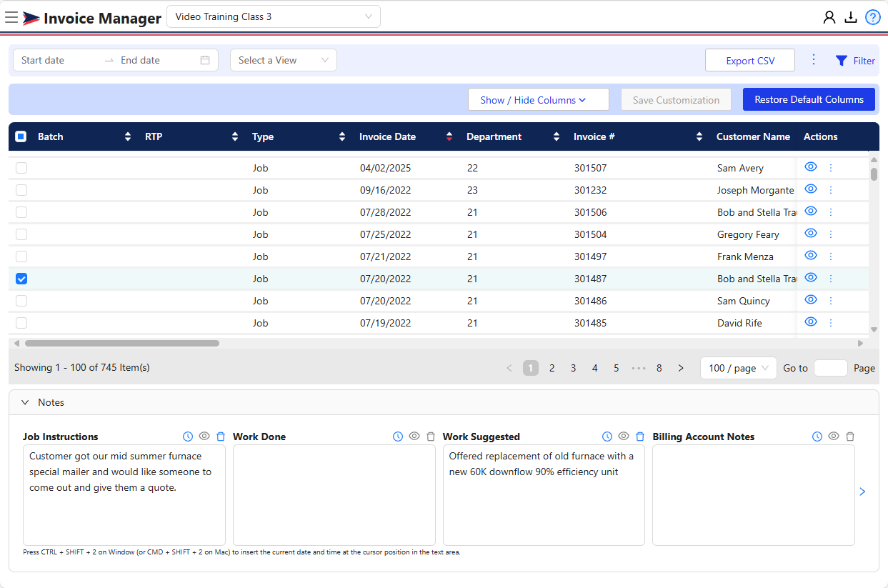The height and width of the screenshot is (588, 888).
Task: Go to page 3
Action: (573, 368)
